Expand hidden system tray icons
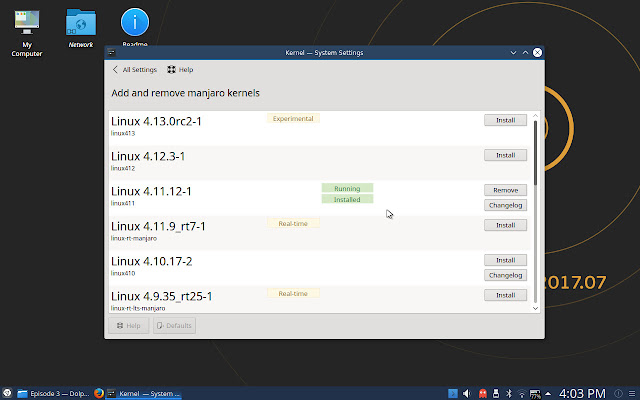The image size is (640, 400). coord(548,393)
